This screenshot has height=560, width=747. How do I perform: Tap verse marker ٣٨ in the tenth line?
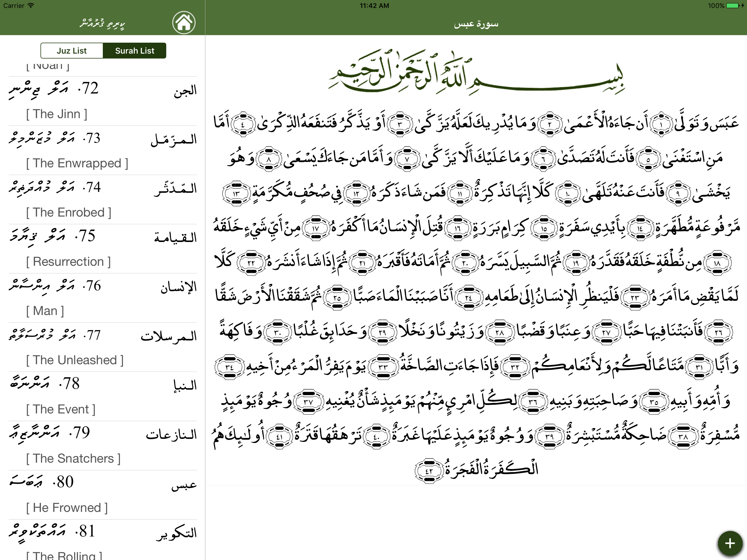pos(683,436)
